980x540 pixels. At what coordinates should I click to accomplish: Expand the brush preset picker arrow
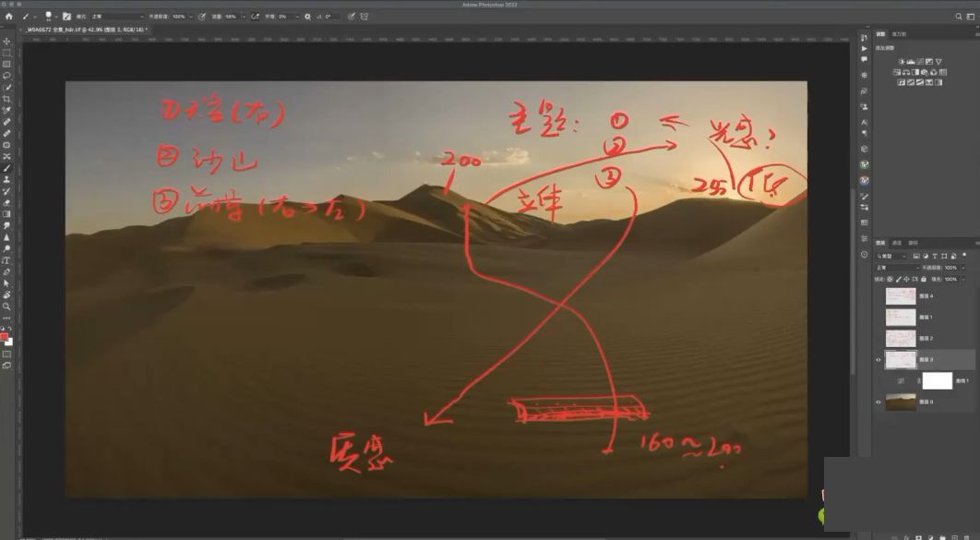point(55,17)
